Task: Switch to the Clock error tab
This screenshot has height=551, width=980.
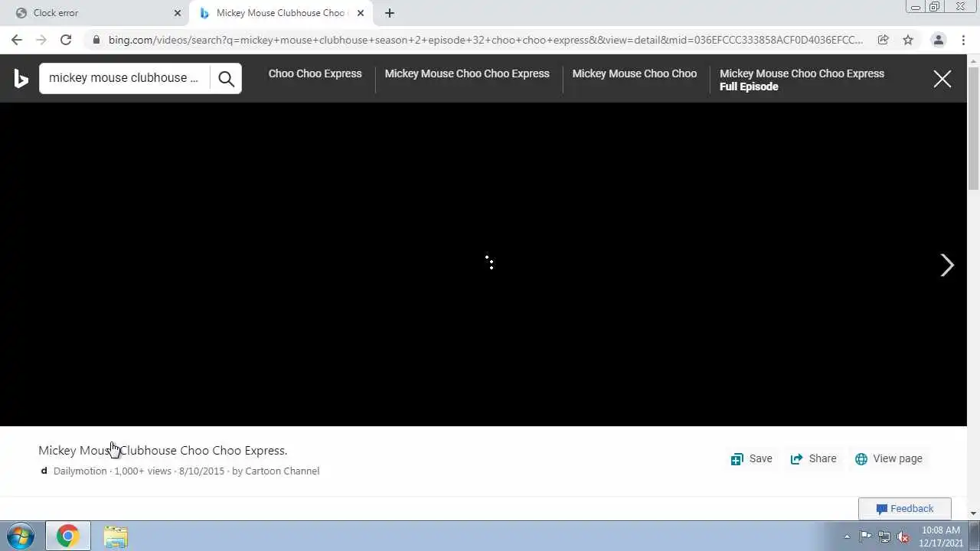Action: pos(96,13)
